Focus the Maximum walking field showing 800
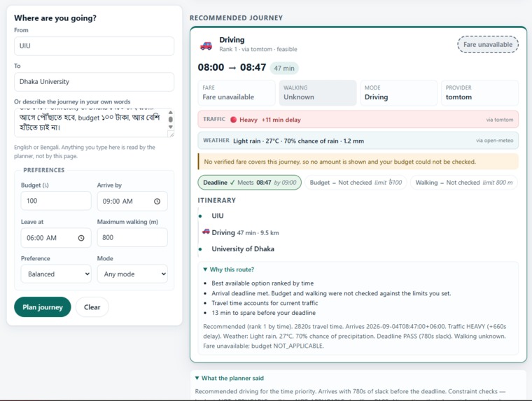The image size is (532, 401). (x=132, y=237)
